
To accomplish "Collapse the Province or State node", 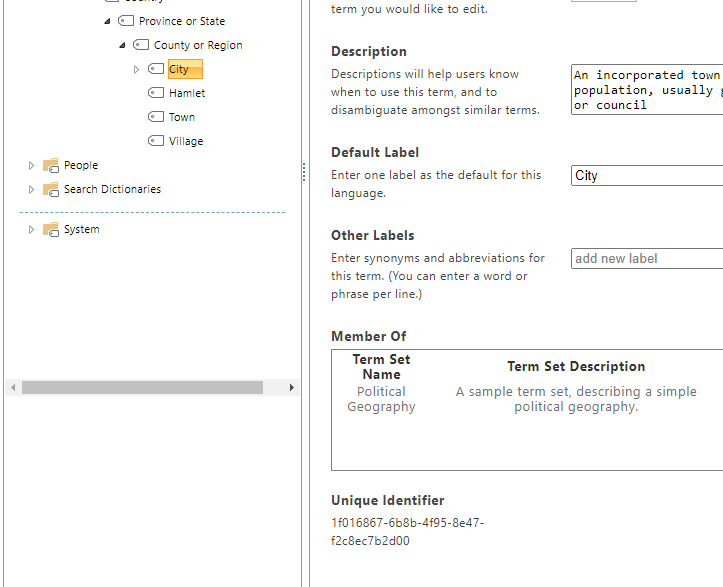I will click(x=107, y=21).
